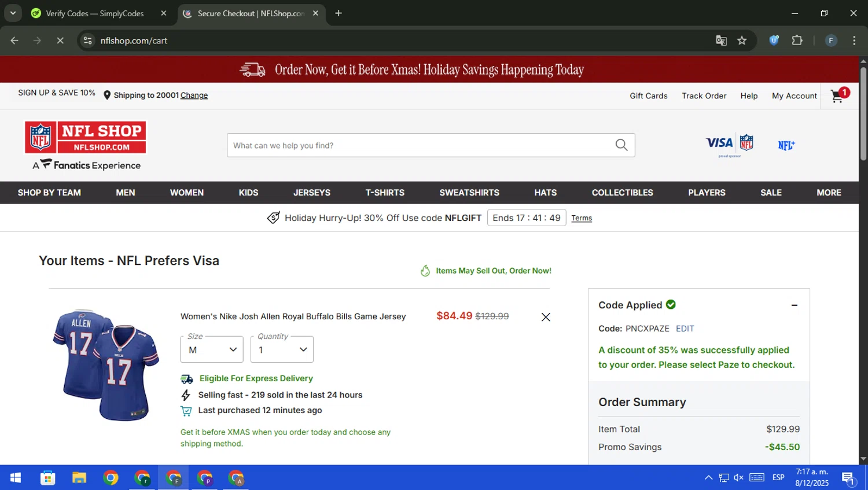Screen dimensions: 868x490
Task: Open Gift Cards link
Action: pos(649,96)
